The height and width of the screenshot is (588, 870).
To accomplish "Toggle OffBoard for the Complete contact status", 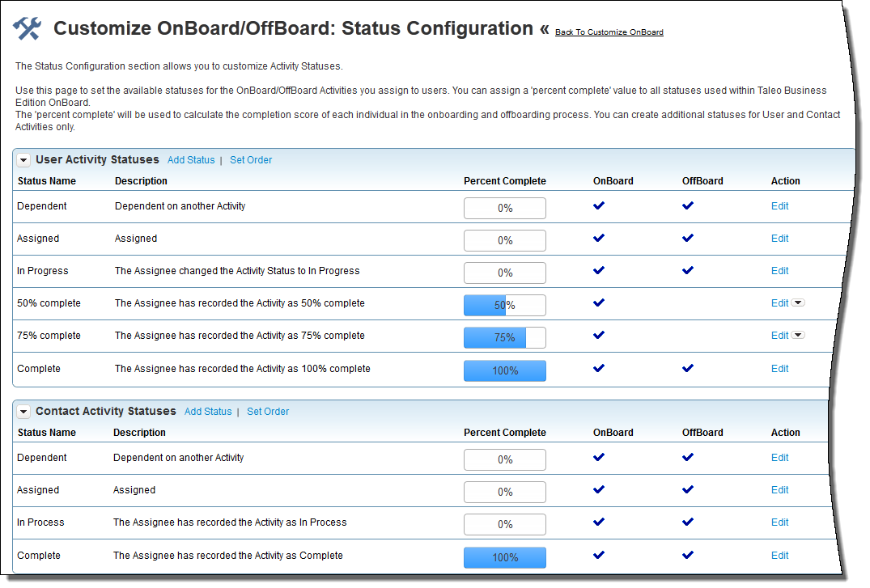I will coord(688,555).
